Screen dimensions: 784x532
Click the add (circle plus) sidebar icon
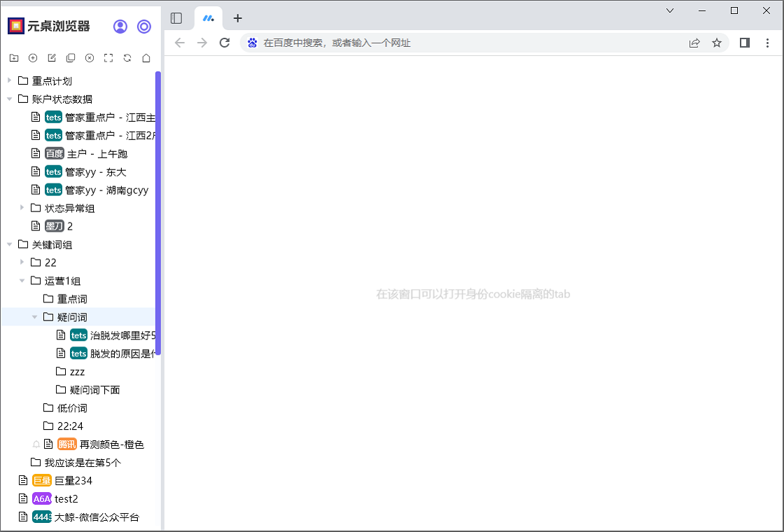[x=33, y=58]
